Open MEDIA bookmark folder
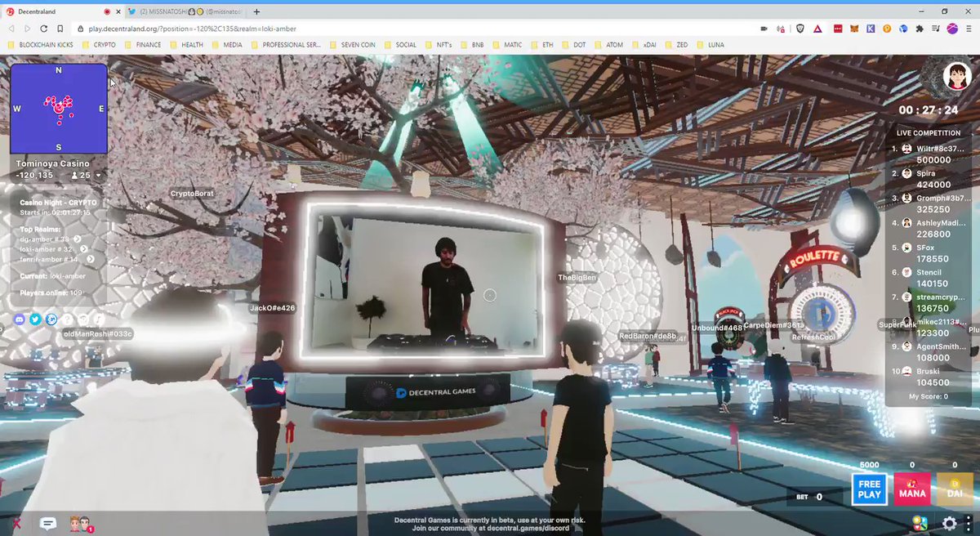This screenshot has width=980, height=536. (x=226, y=45)
